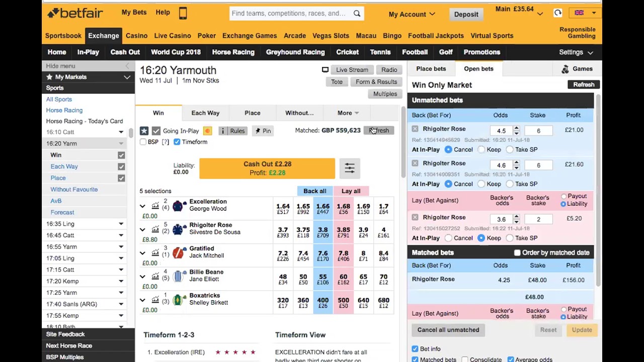
Task: Click the My Markets star icon
Action: [x=49, y=77]
